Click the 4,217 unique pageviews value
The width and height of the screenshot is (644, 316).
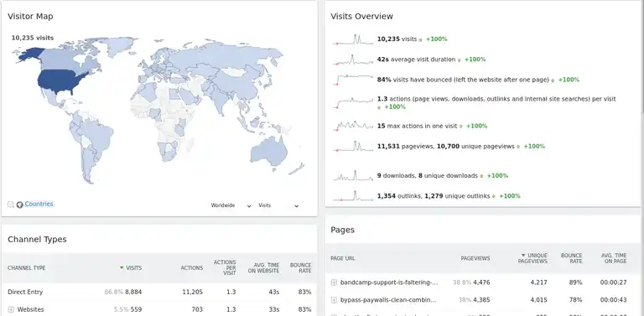pyautogui.click(x=539, y=282)
